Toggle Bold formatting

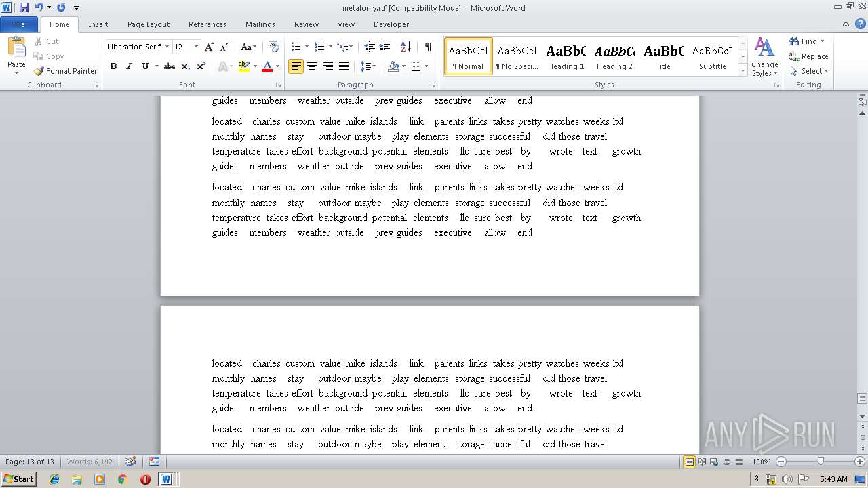(113, 66)
